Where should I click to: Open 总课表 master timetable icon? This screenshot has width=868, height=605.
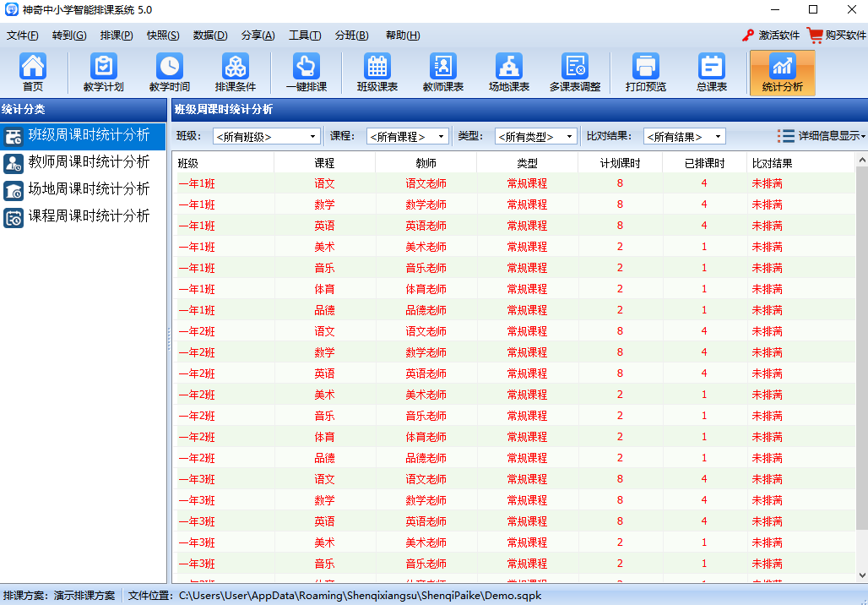[x=711, y=73]
